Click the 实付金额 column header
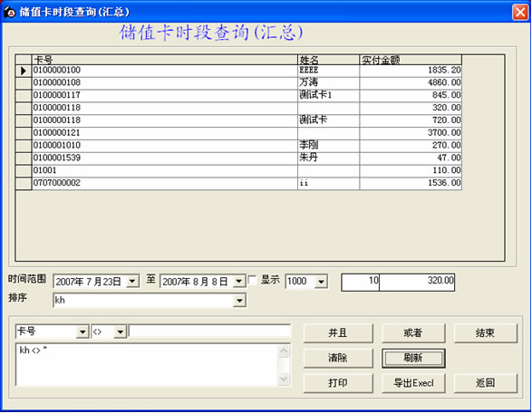Image resolution: width=532 pixels, height=413 pixels. (411, 60)
